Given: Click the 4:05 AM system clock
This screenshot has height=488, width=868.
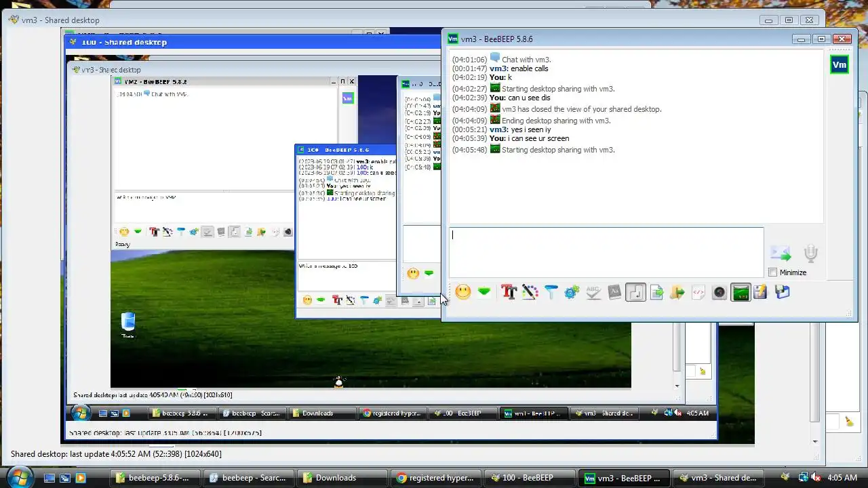Looking at the screenshot, I should pos(842,478).
